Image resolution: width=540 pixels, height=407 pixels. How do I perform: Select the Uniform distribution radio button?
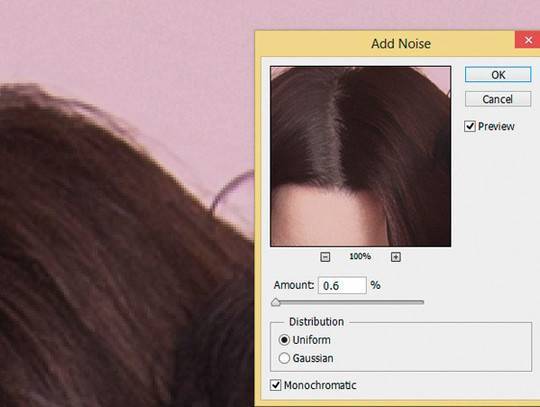(284, 340)
